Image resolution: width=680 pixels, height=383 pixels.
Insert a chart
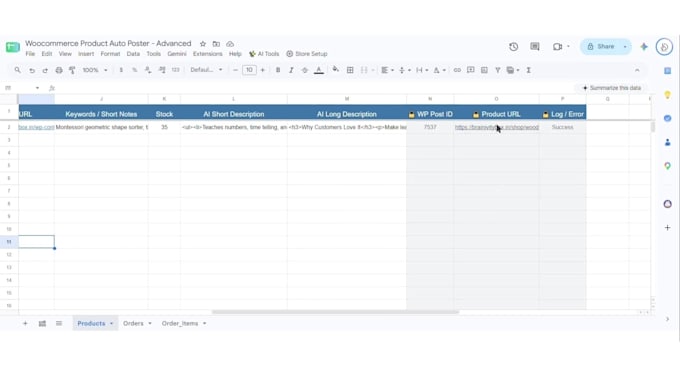point(484,70)
